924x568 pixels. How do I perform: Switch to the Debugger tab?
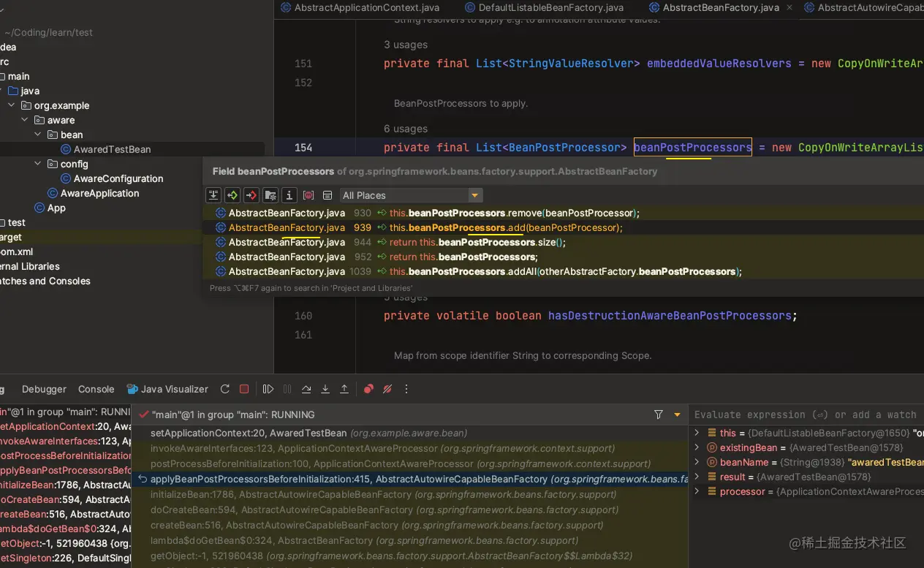click(x=44, y=389)
